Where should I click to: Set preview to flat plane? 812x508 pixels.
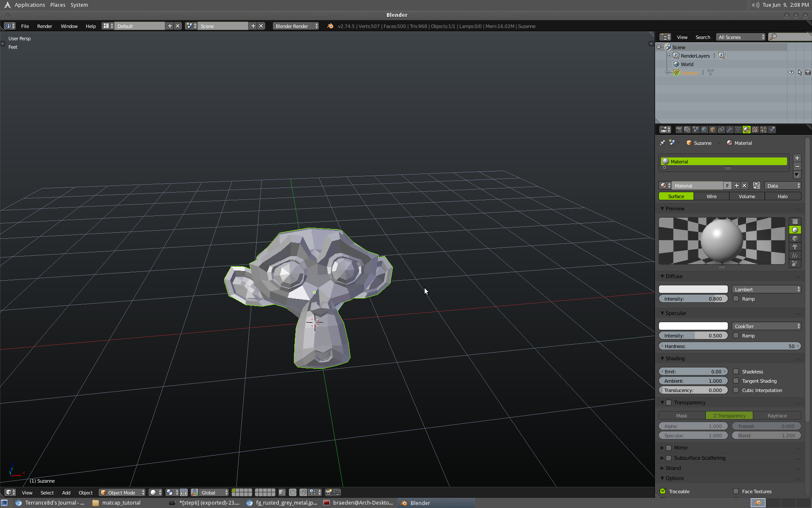795,221
